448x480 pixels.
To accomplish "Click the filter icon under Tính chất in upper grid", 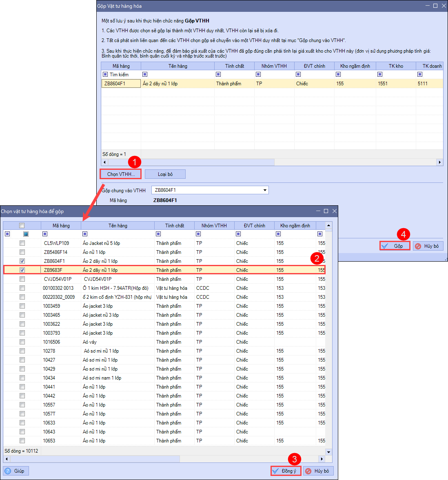I will point(218,74).
